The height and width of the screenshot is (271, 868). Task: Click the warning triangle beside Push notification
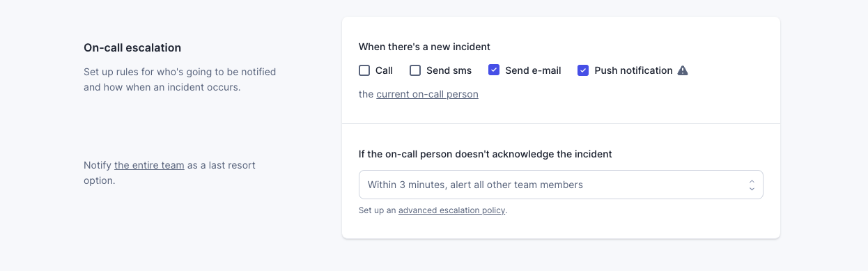pos(683,70)
